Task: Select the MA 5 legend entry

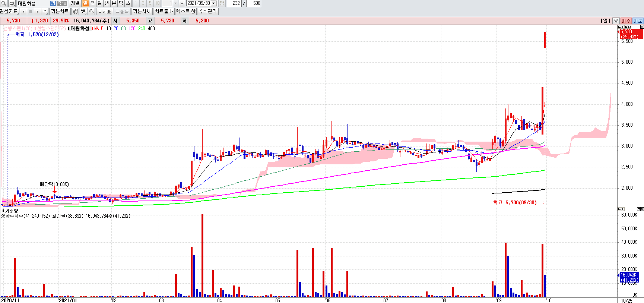Action: [x=99, y=28]
